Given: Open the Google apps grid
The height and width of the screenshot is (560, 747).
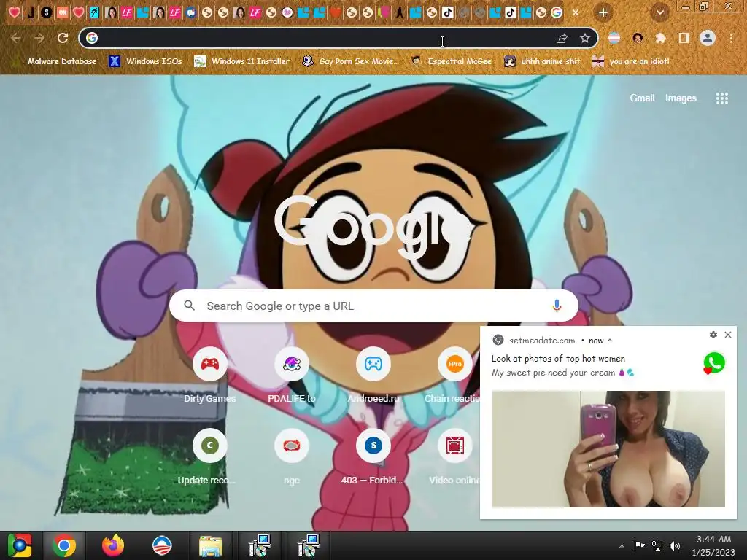Looking at the screenshot, I should [x=721, y=98].
